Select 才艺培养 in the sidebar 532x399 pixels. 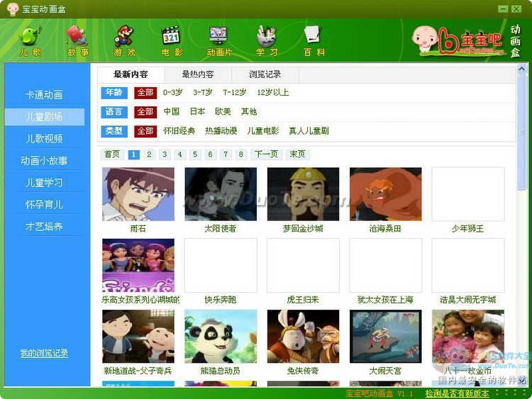(x=44, y=227)
